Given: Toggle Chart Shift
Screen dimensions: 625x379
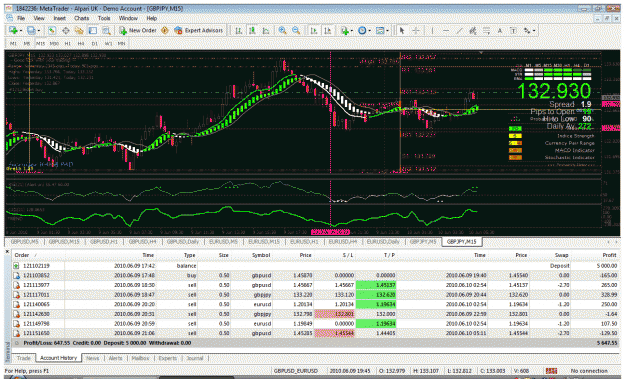Looking at the screenshot, I should click(x=327, y=31).
